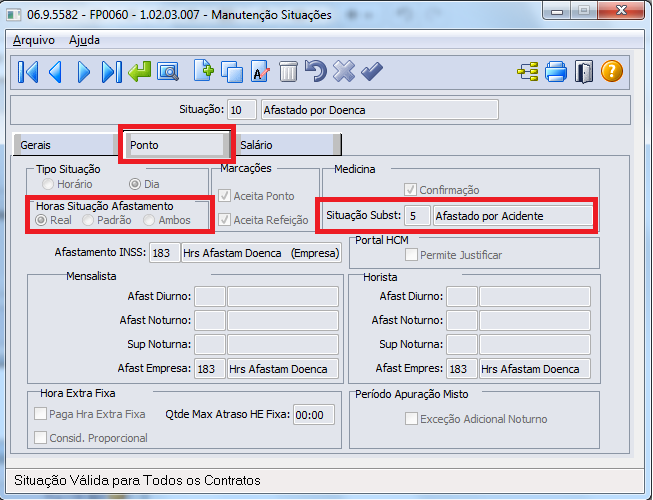
Task: Select the Ponto tab
Action: (x=176, y=145)
